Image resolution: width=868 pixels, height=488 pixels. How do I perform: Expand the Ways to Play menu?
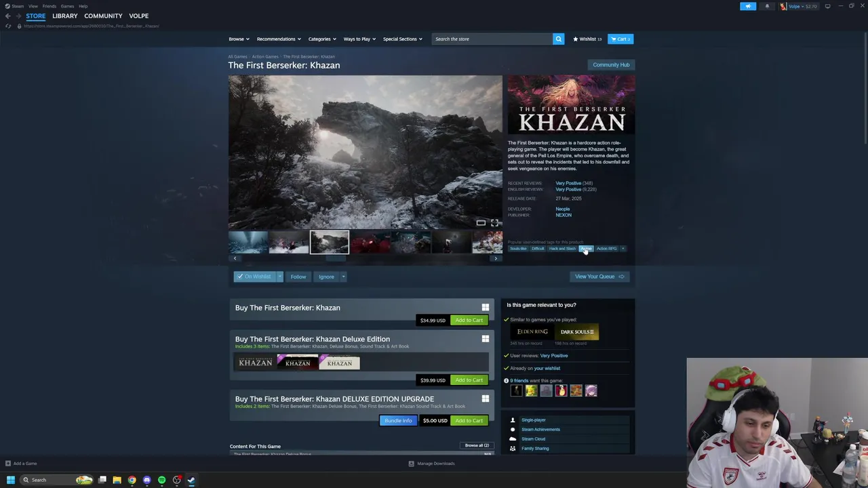point(359,39)
